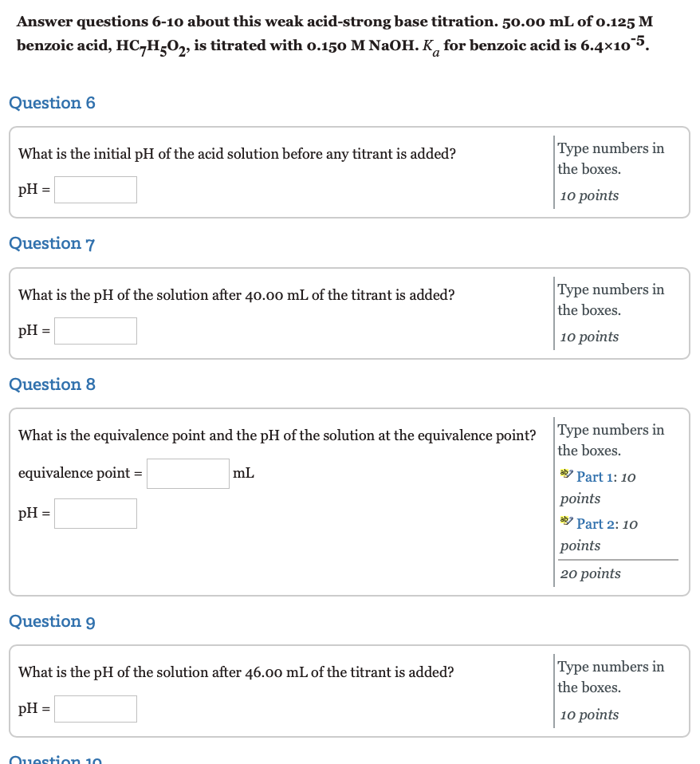Screen dimensions: 700x764
Task: Select the Question 7 heading
Action: (x=52, y=243)
